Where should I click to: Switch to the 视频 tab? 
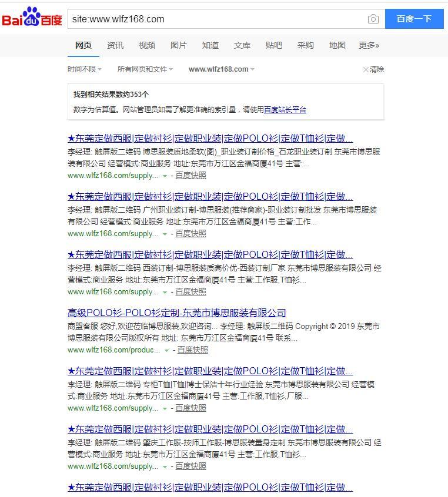point(146,45)
